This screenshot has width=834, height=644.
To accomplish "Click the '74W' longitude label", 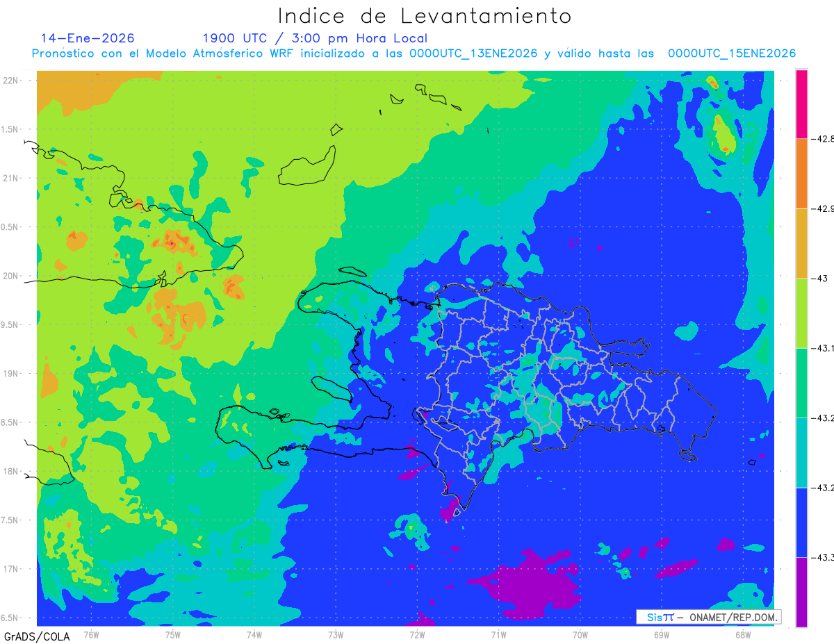I will point(254,634).
